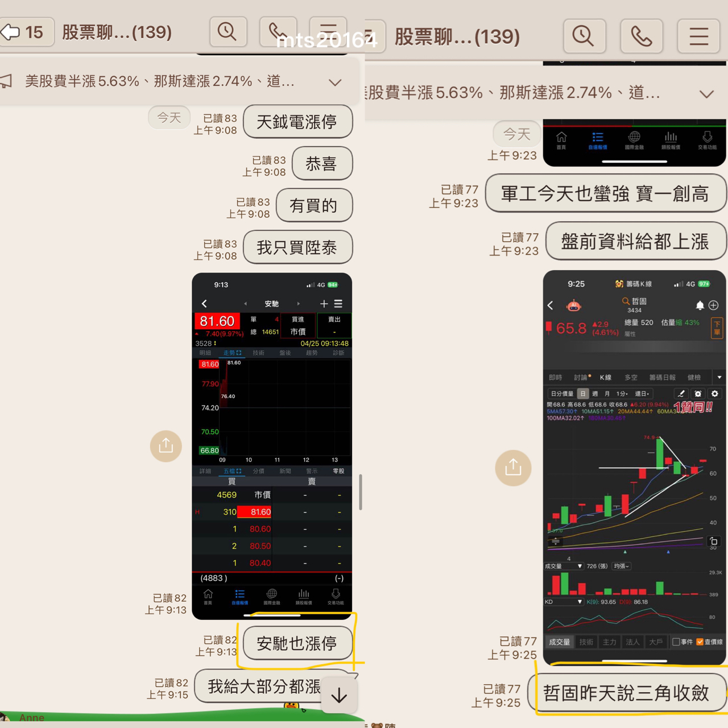Click the 哲固昨天說三角收斂 message bubble

[627, 693]
